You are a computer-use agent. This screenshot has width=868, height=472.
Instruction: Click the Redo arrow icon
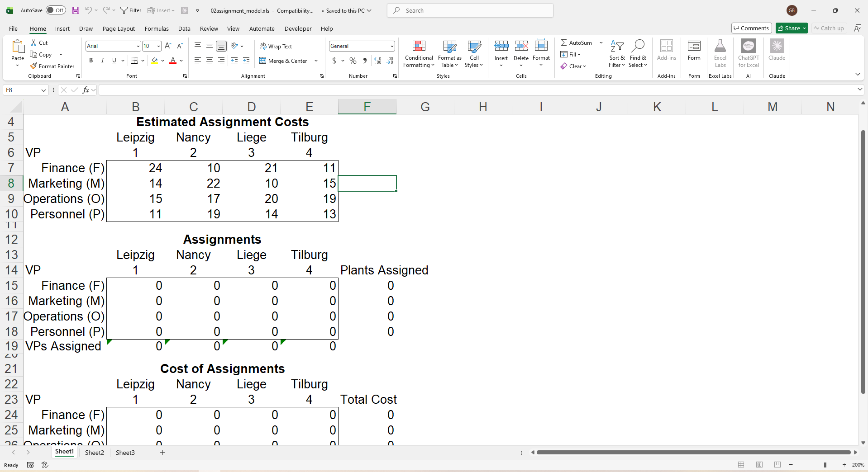(x=106, y=10)
